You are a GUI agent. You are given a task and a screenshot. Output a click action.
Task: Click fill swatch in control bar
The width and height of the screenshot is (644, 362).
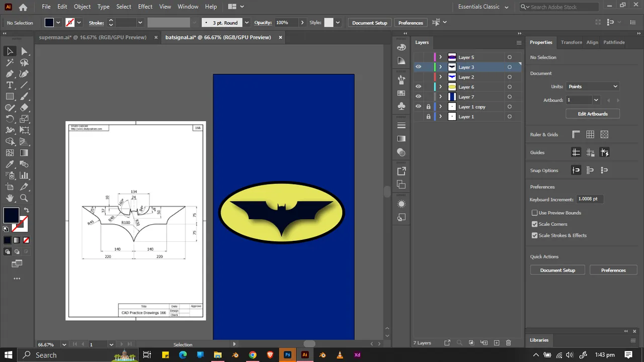(49, 23)
